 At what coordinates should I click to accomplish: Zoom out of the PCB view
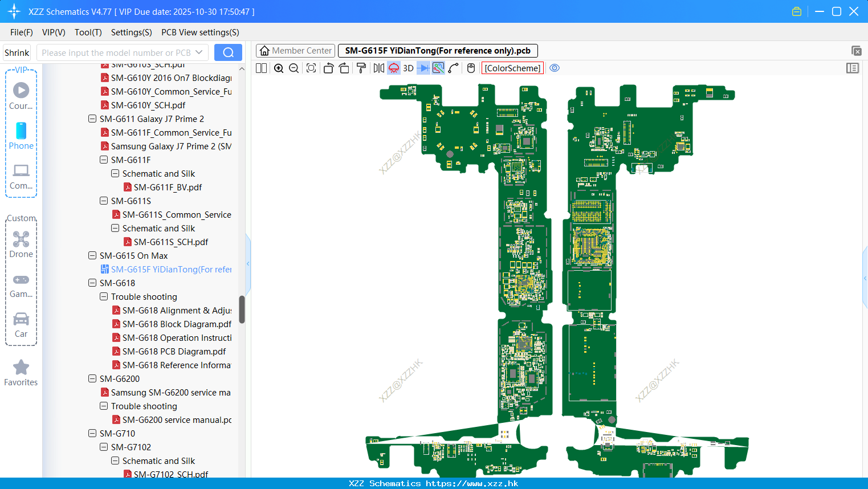click(294, 68)
